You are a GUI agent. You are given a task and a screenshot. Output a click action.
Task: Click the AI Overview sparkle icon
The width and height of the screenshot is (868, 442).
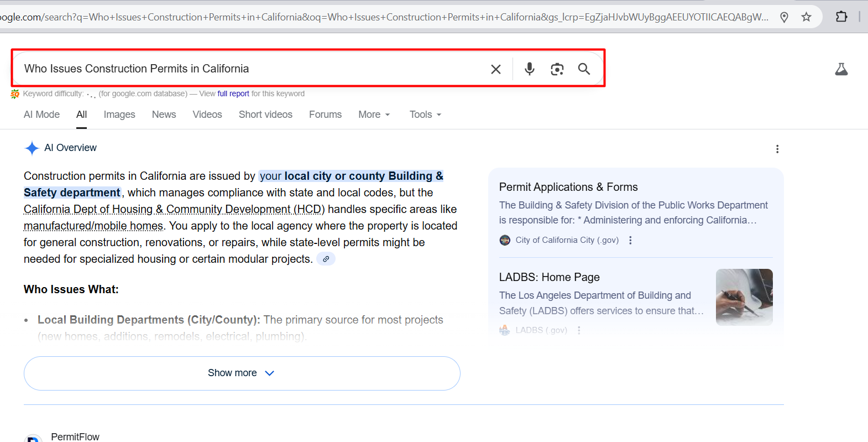tap(32, 148)
